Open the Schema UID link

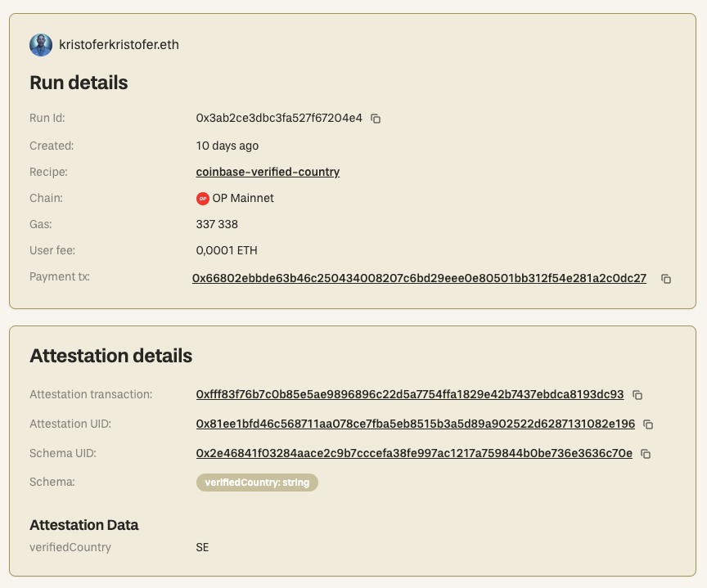pos(414,453)
